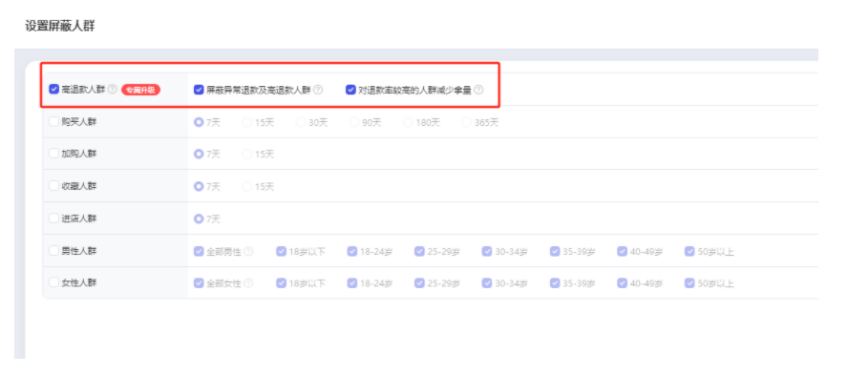Toggle 35-39岁 in the 女性人群 row

coord(555,283)
